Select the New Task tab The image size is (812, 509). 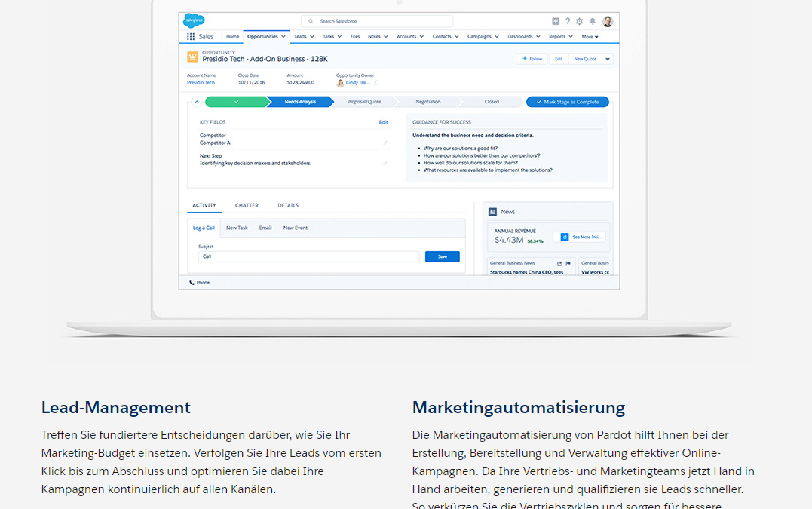237,228
